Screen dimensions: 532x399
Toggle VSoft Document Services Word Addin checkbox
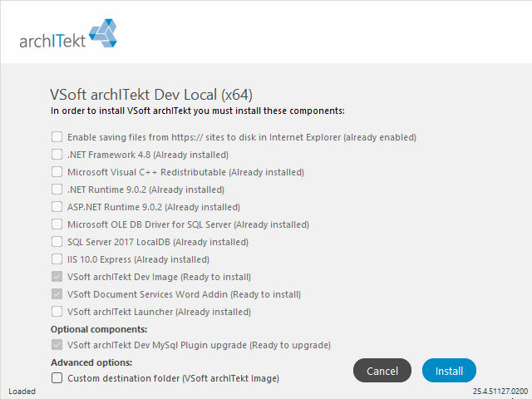pyautogui.click(x=57, y=294)
